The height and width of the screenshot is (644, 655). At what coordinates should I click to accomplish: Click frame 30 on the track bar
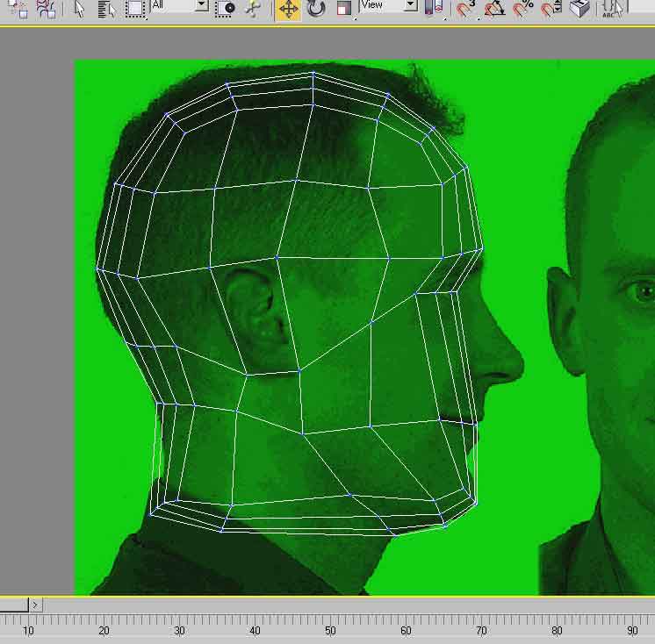[x=180, y=630]
